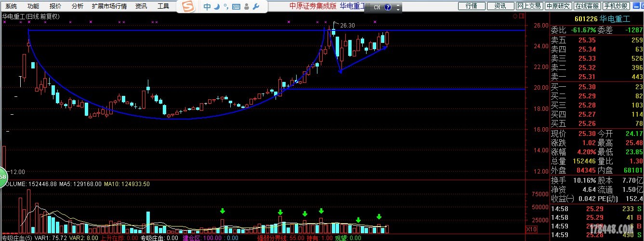644x241 pixels.
Task: Click the 换手 value 10.16%
Action: [584, 180]
